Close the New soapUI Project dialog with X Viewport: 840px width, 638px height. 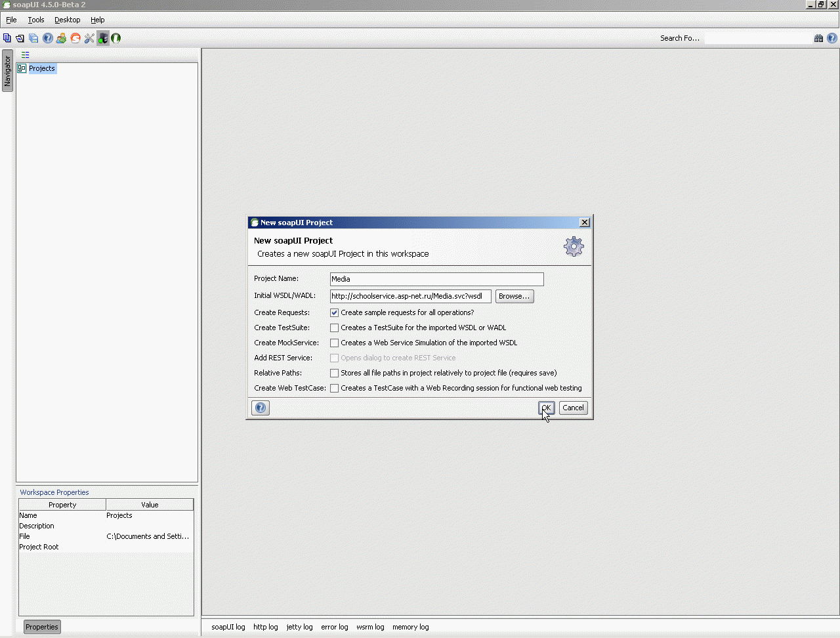[585, 223]
